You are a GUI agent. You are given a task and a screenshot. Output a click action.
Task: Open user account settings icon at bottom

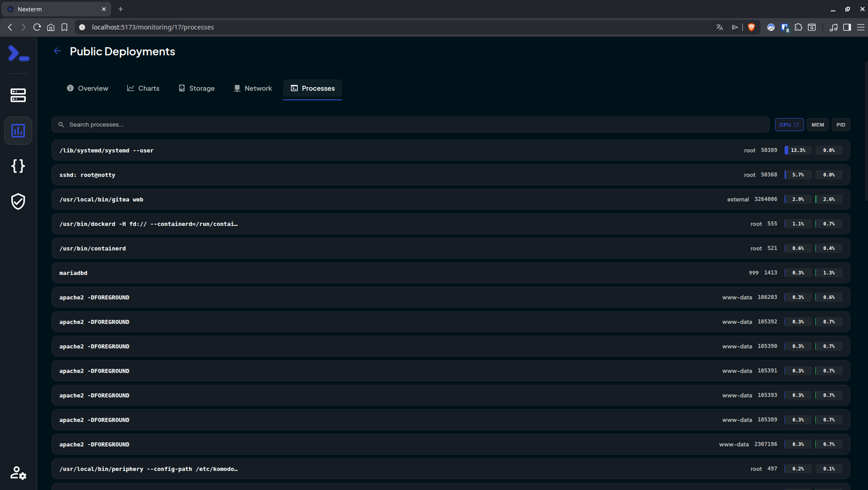tap(18, 473)
